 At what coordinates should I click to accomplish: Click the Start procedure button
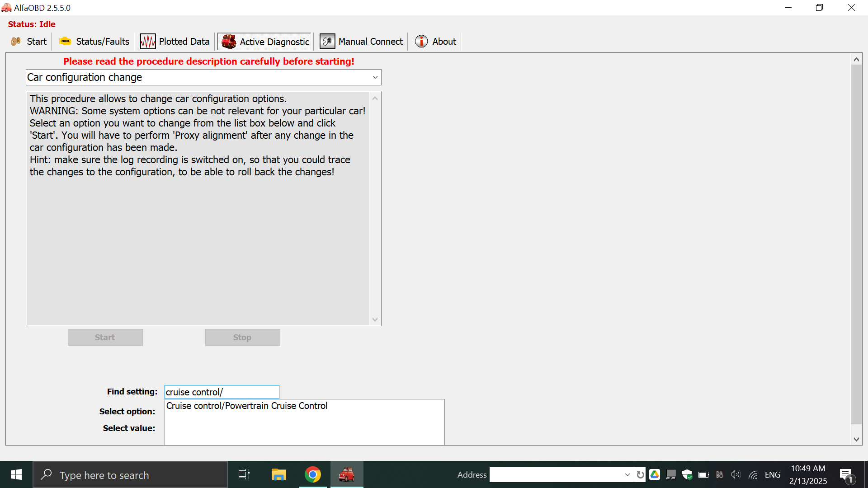(x=105, y=338)
